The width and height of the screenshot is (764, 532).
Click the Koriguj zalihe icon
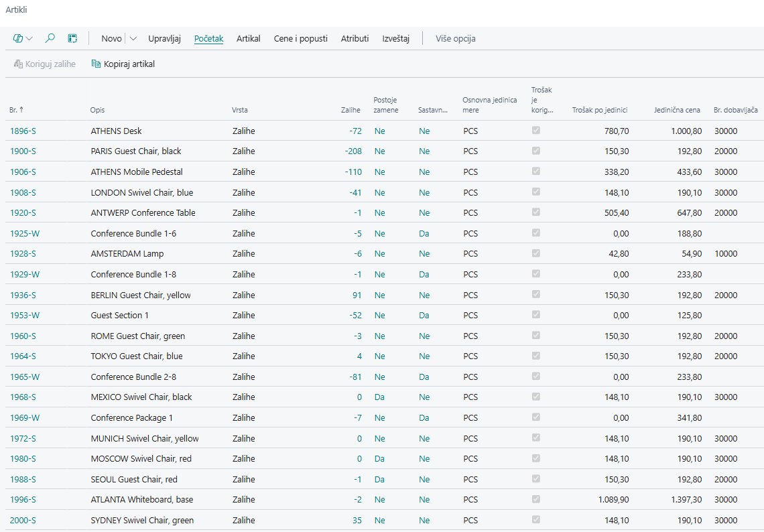click(x=18, y=64)
